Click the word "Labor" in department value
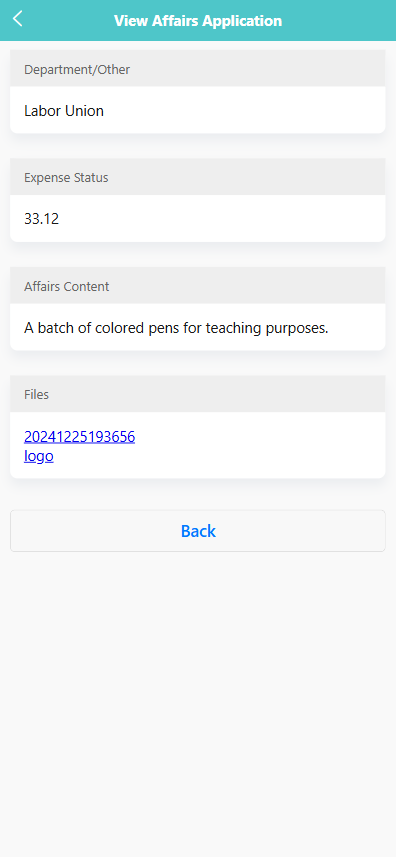Screen dimensions: 396x857 (43, 111)
